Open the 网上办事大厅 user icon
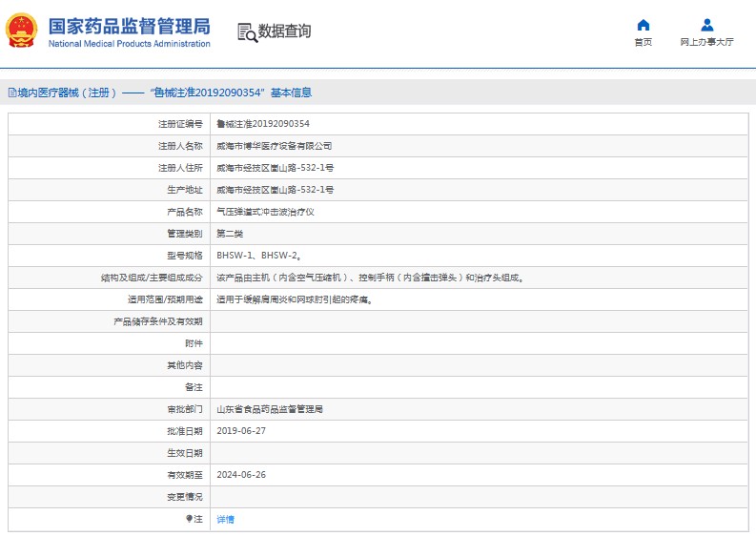 click(x=706, y=25)
